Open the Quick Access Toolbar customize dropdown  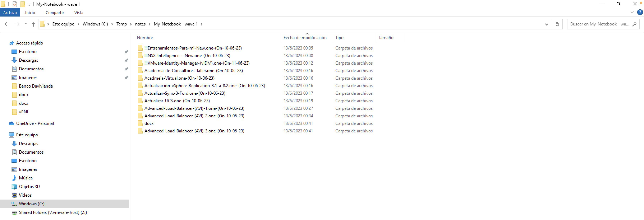[x=29, y=4]
